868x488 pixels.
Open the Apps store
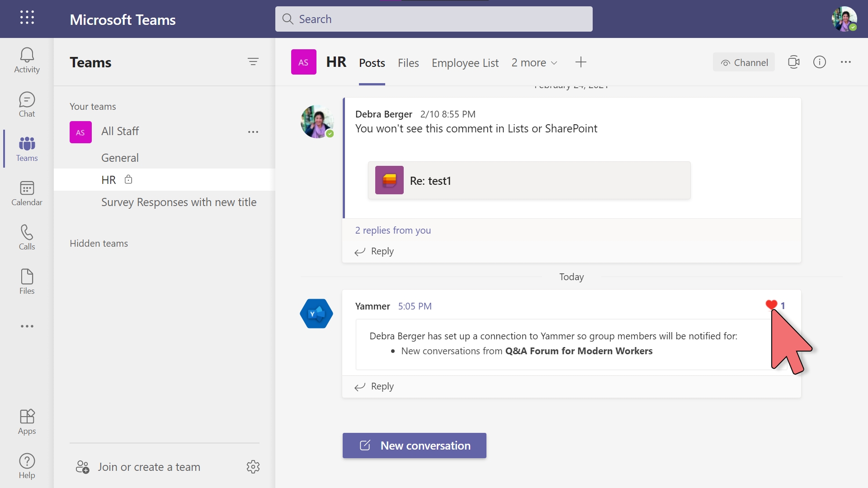[27, 422]
